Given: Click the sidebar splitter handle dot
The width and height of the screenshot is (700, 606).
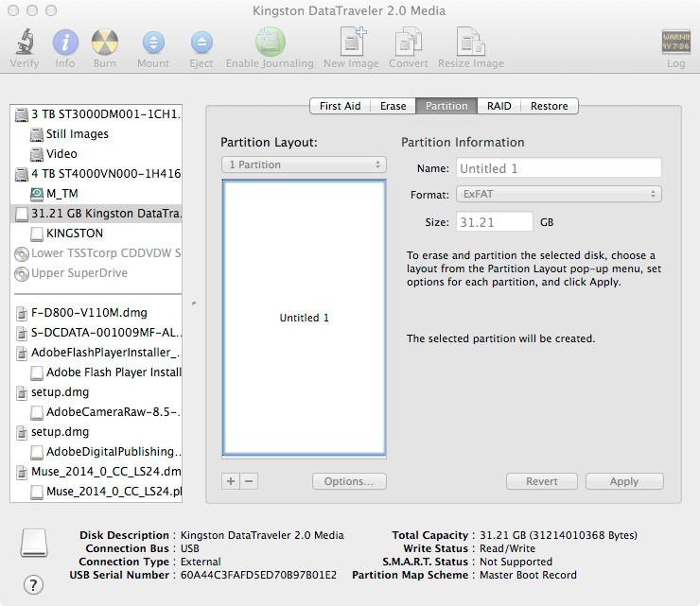Looking at the screenshot, I should coord(194,303).
